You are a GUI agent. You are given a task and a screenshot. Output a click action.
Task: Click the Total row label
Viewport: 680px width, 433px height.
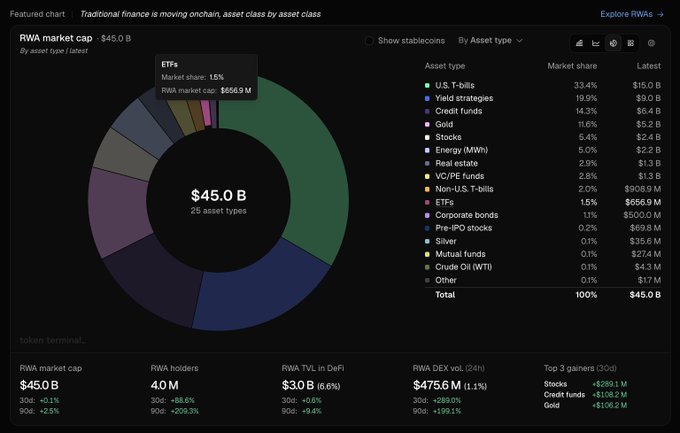pos(445,295)
